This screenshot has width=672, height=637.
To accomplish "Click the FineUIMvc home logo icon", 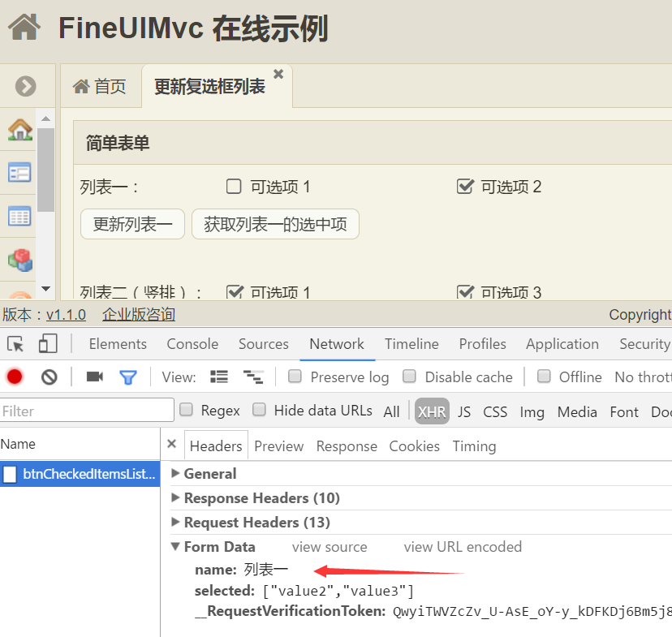I will tap(24, 27).
